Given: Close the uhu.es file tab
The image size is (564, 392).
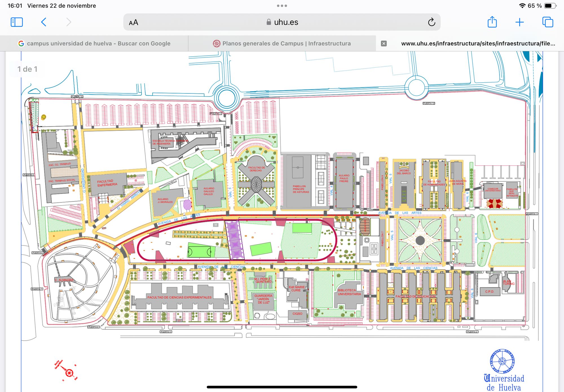Looking at the screenshot, I should coord(384,43).
